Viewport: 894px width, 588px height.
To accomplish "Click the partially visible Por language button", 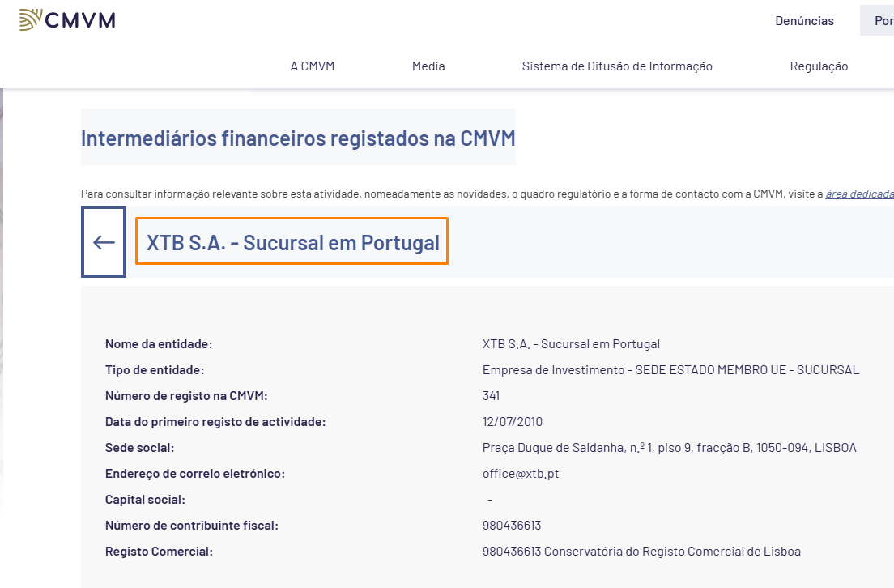I will 878,20.
